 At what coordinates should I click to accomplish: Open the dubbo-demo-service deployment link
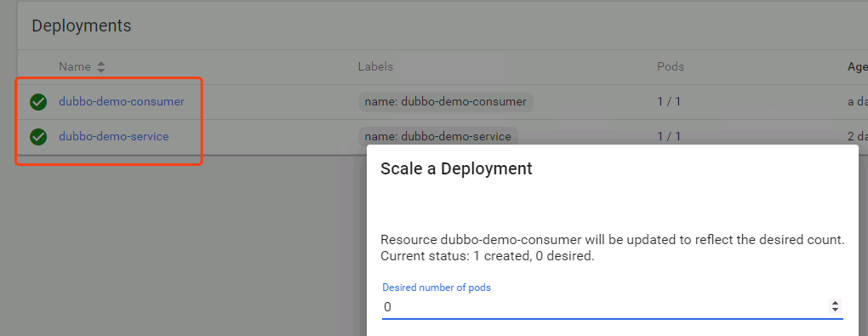point(113,136)
